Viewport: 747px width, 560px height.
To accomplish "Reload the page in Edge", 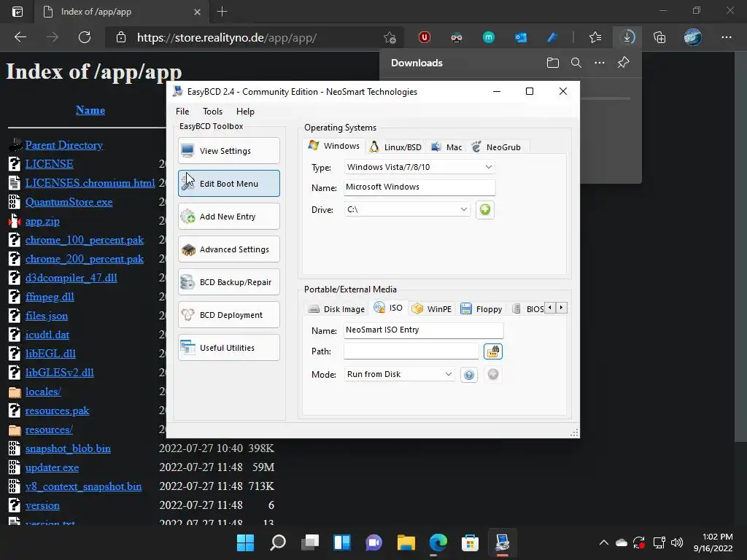I will (x=85, y=37).
